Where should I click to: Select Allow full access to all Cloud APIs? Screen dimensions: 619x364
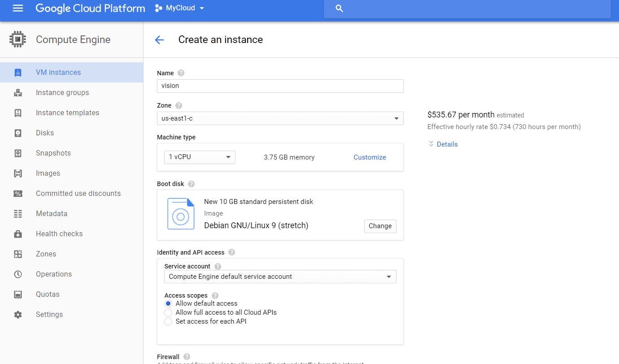(168, 312)
